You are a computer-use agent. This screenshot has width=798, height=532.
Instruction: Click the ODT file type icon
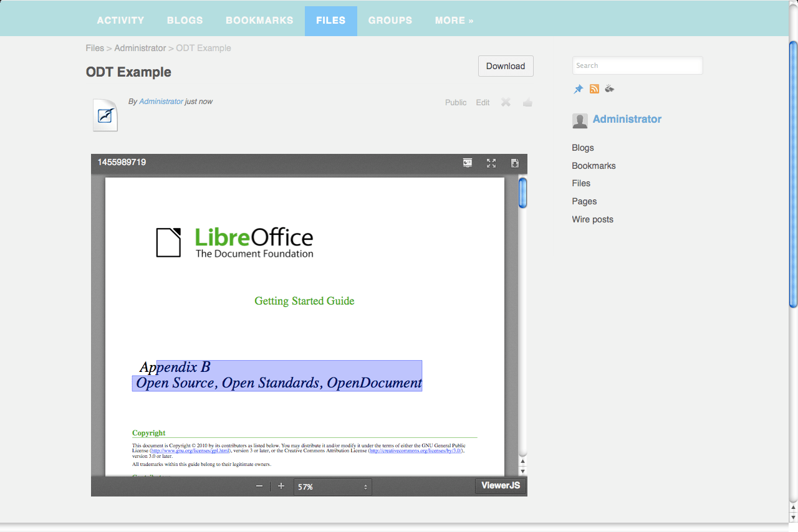(105, 115)
